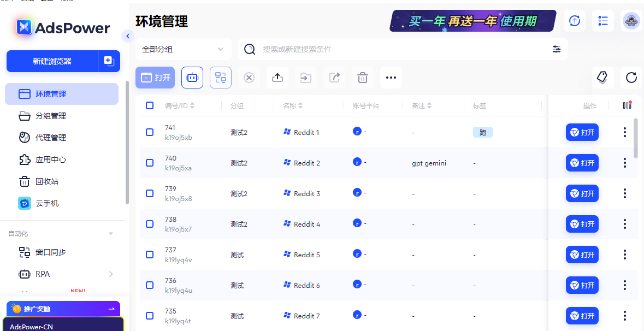Toggle the select-all checkbox in table header
The image size is (644, 331).
150,105
